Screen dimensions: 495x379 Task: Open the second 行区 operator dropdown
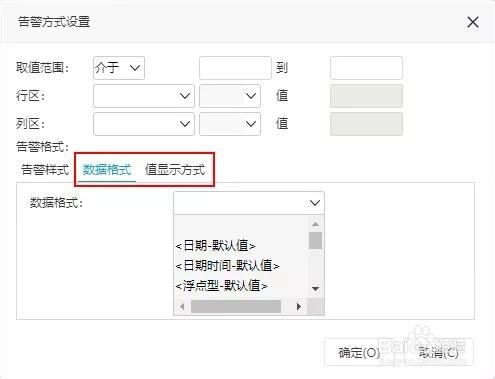coord(230,96)
